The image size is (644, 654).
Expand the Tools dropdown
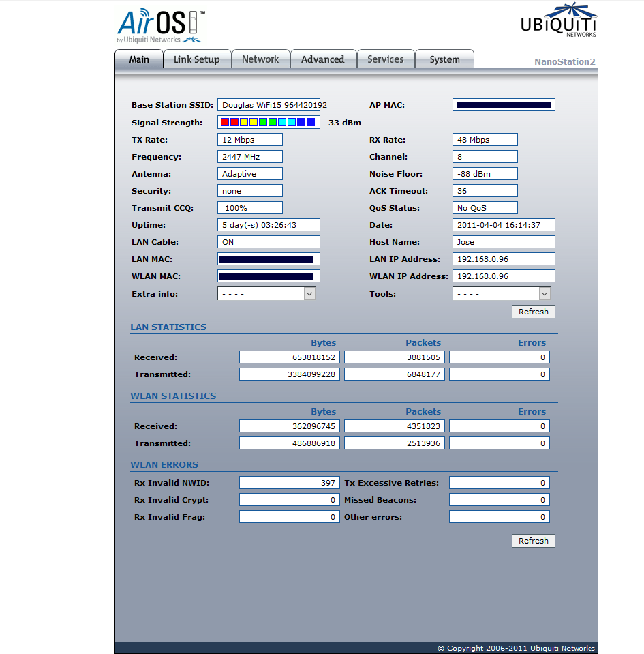pos(501,294)
